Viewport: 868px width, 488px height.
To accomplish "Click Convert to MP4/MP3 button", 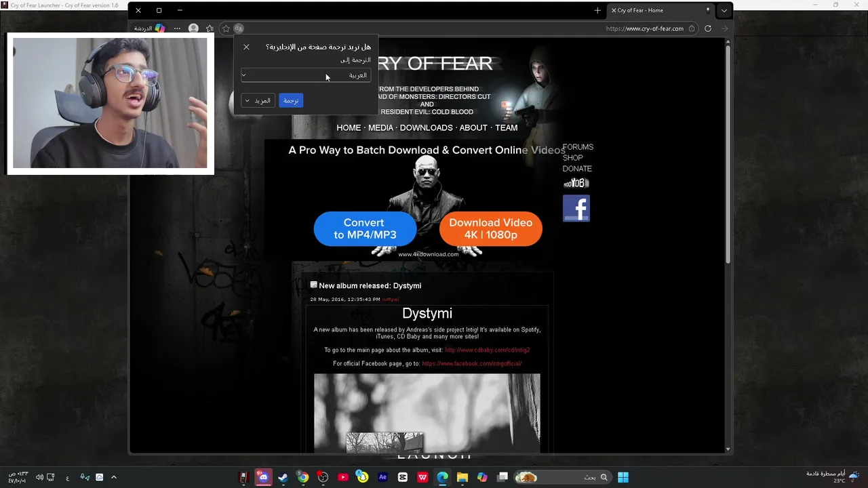I will pos(365,228).
